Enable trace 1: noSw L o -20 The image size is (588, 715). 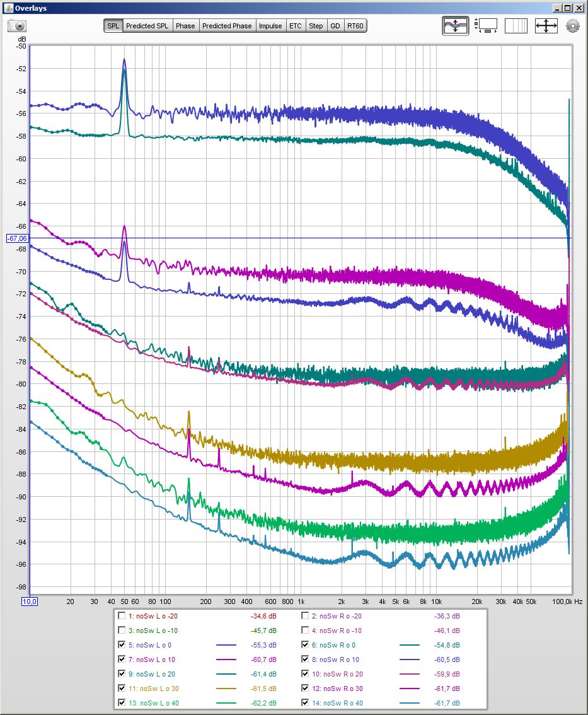(122, 615)
